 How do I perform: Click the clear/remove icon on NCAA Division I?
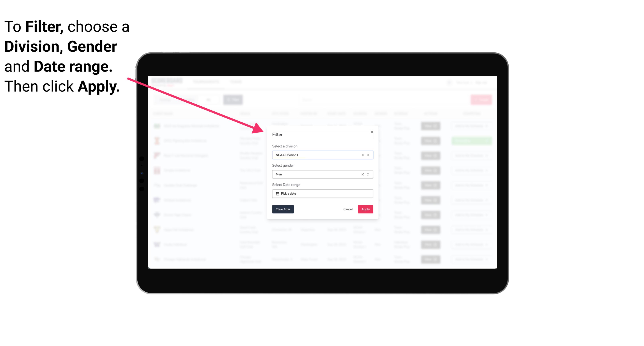click(362, 155)
